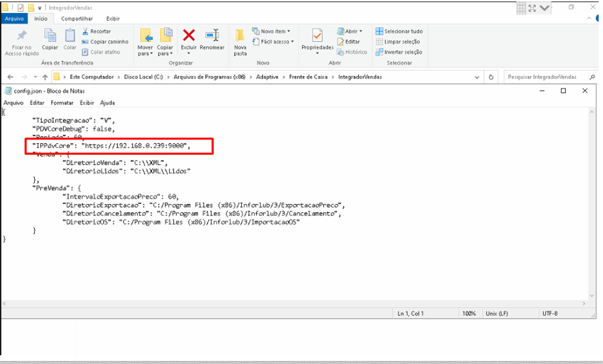Collapse the ribbon with the chevron
Screen dimensions: 603x364
click(589, 19)
